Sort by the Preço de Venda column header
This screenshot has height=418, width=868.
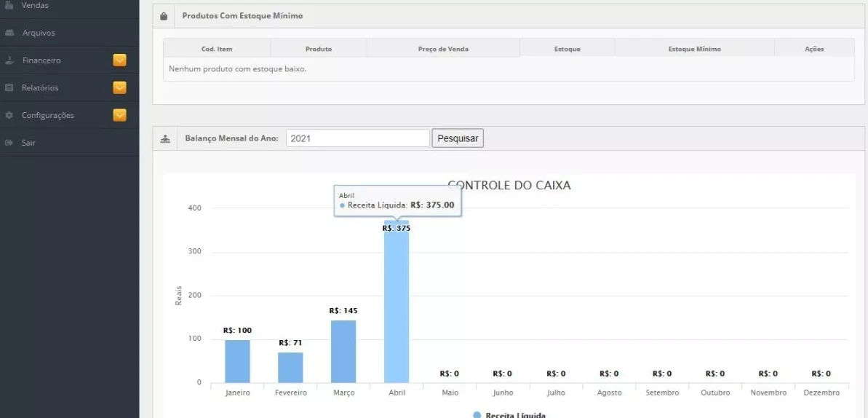pyautogui.click(x=443, y=49)
